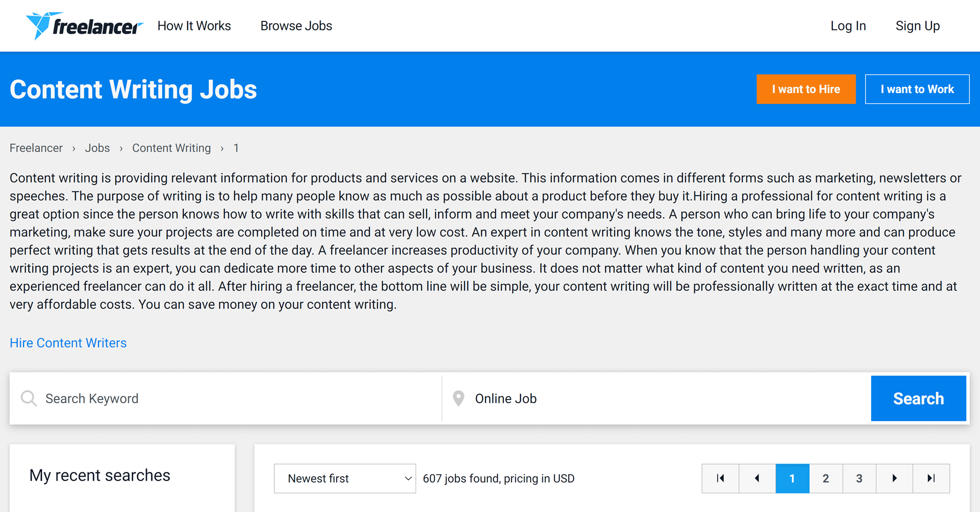Open Browse Jobs menu
Image resolution: width=980 pixels, height=512 pixels.
tap(296, 26)
